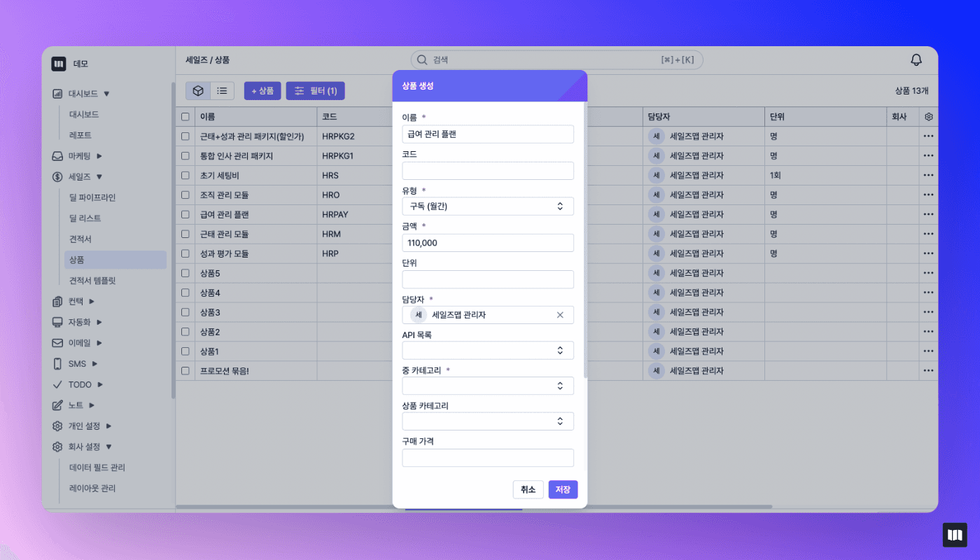Check the 근태 관리 모듈 row checkbox

click(x=185, y=234)
